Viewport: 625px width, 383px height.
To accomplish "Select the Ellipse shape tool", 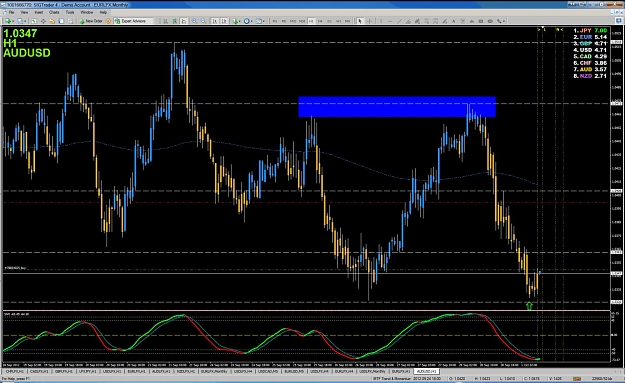I will tap(490, 21).
